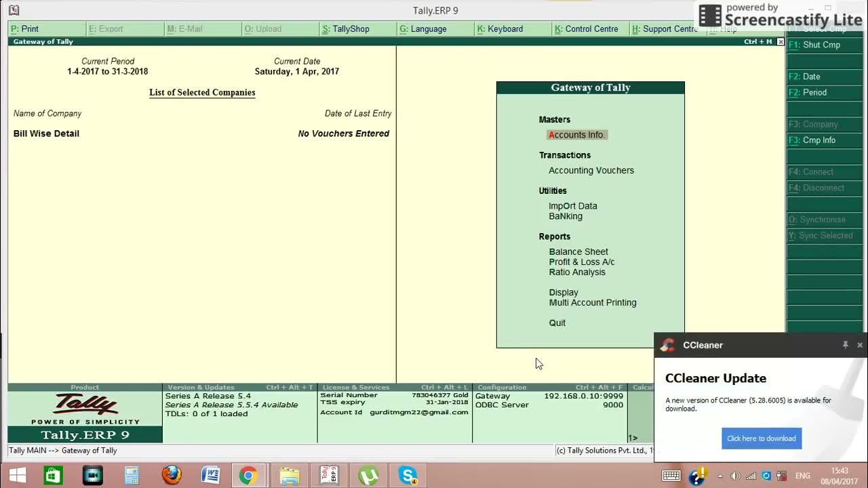Open Skype from the taskbar
868x488 pixels.
[408, 476]
